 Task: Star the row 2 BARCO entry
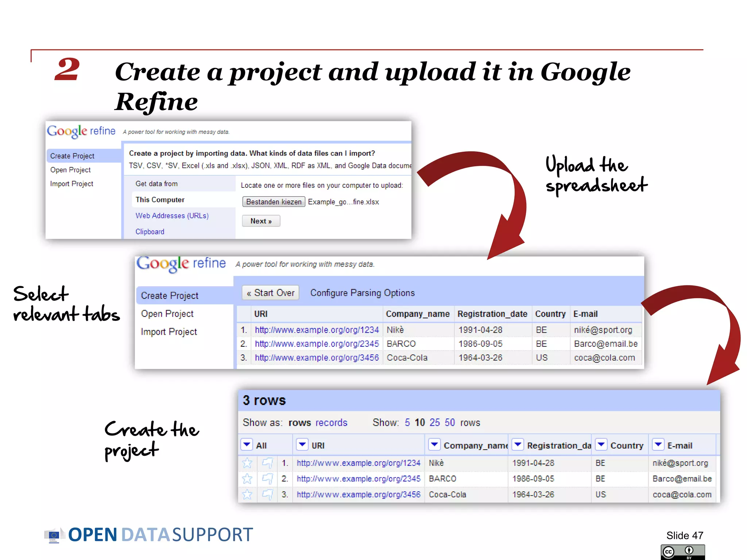point(247,479)
